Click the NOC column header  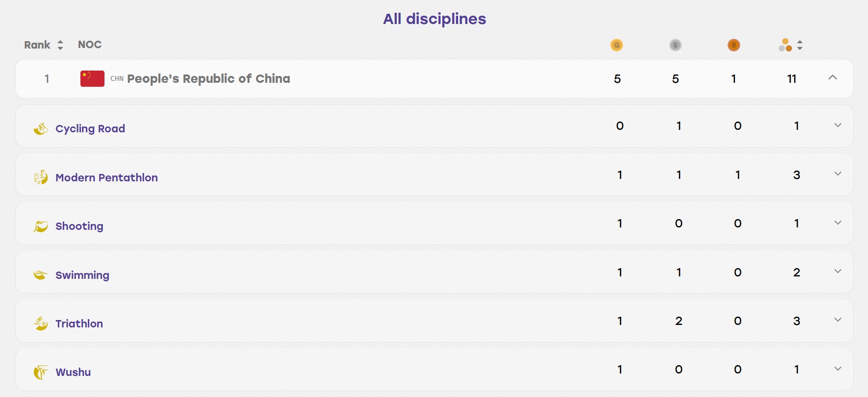pos(90,45)
